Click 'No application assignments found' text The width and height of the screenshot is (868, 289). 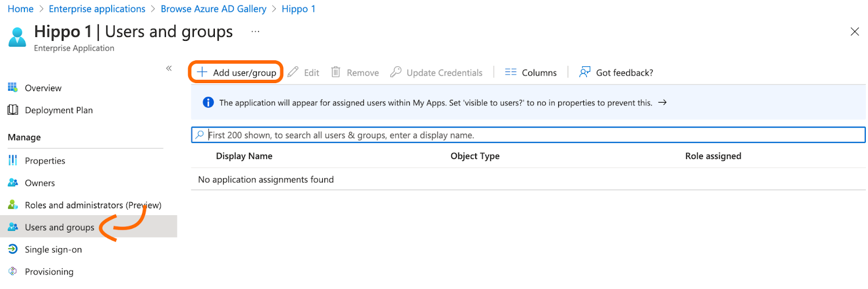coord(266,179)
